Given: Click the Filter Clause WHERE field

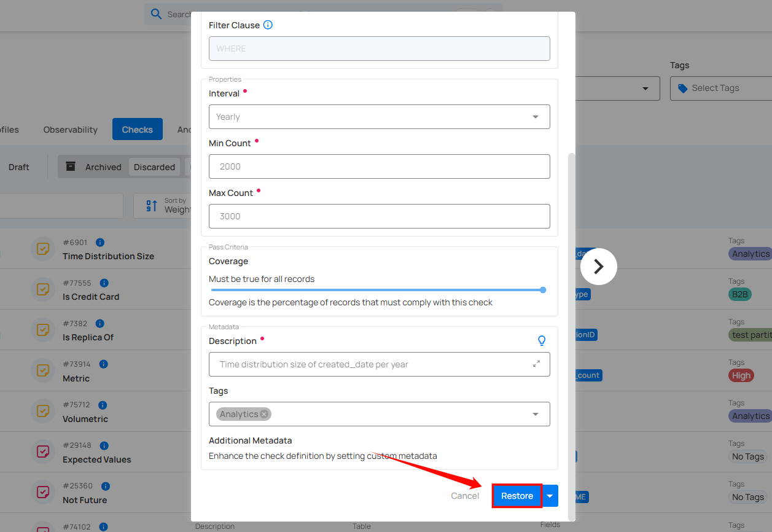Looking at the screenshot, I should click(380, 49).
